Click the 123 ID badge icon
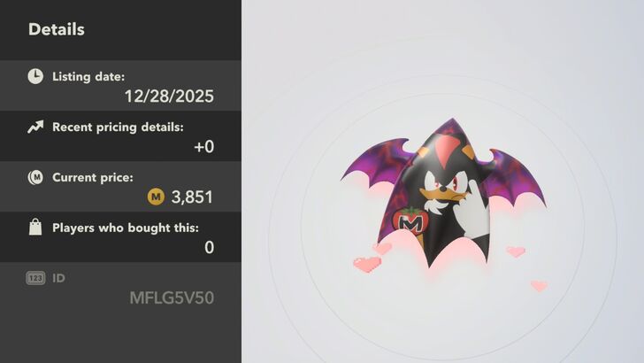Viewport: 644px width, 363px height. 35,278
